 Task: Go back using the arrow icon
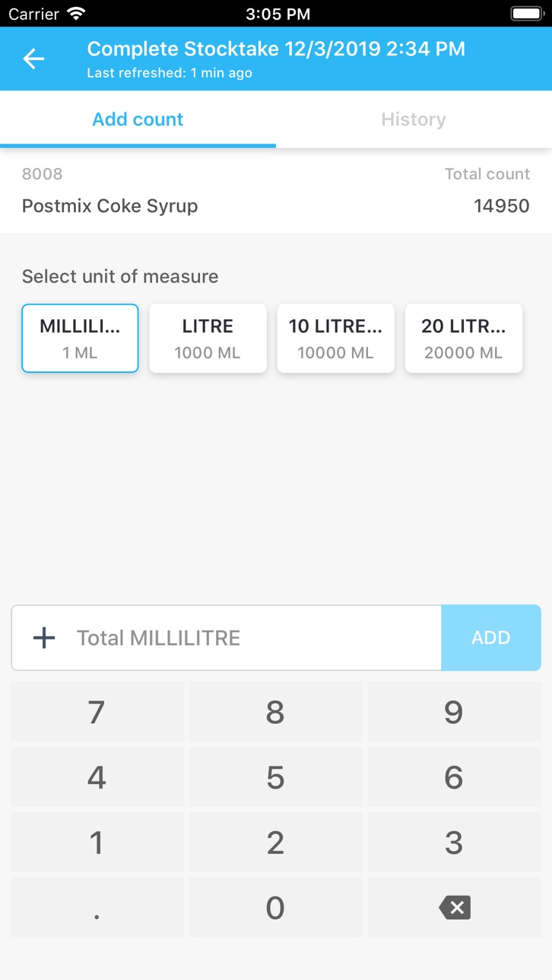coord(33,58)
